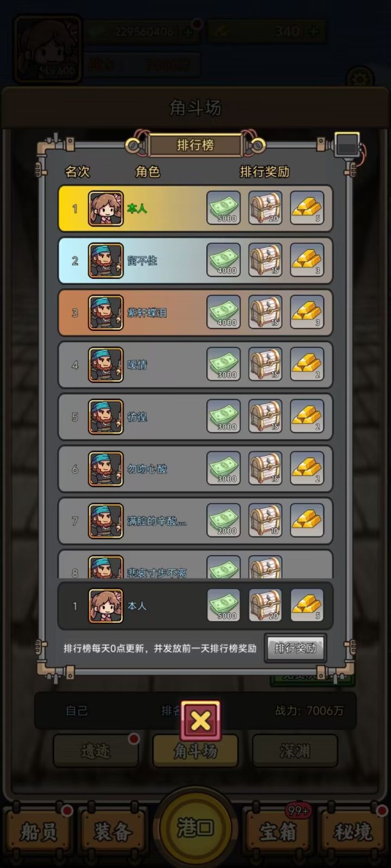Tap the gold bars icon in rank 5 row
The width and height of the screenshot is (391, 868).
[307, 416]
